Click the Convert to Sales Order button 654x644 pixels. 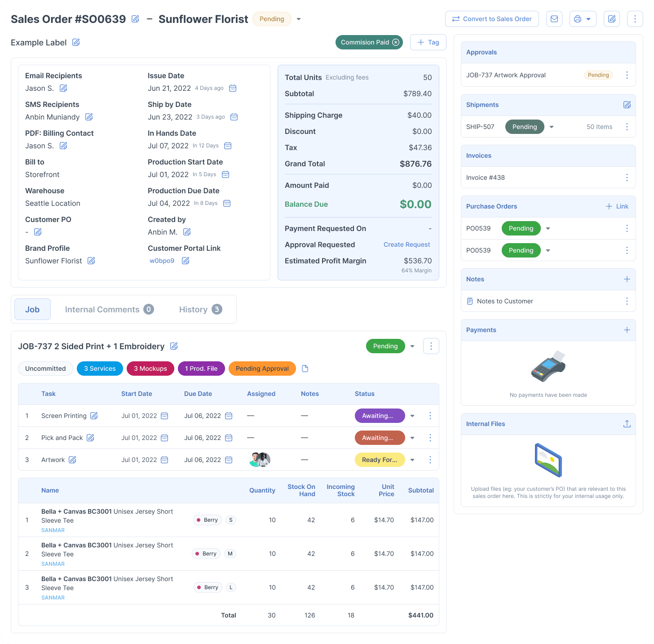point(492,19)
